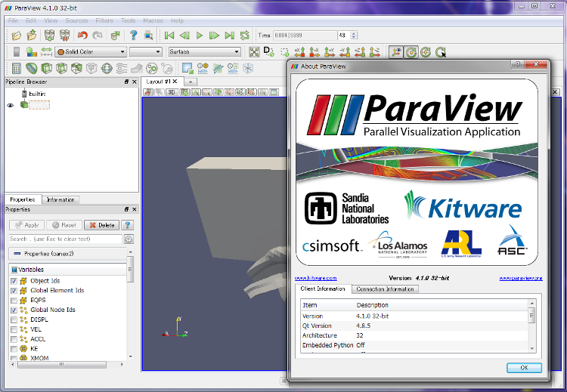This screenshot has width=567, height=392.
Task: Toggle the Global Element Ids checkbox
Action: click(x=14, y=291)
